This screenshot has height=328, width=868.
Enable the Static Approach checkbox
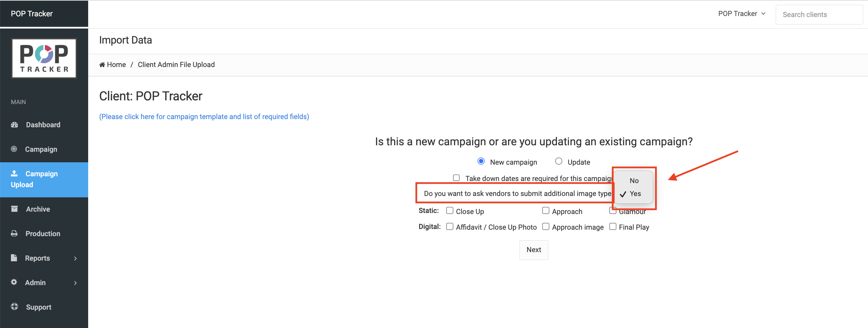point(546,211)
